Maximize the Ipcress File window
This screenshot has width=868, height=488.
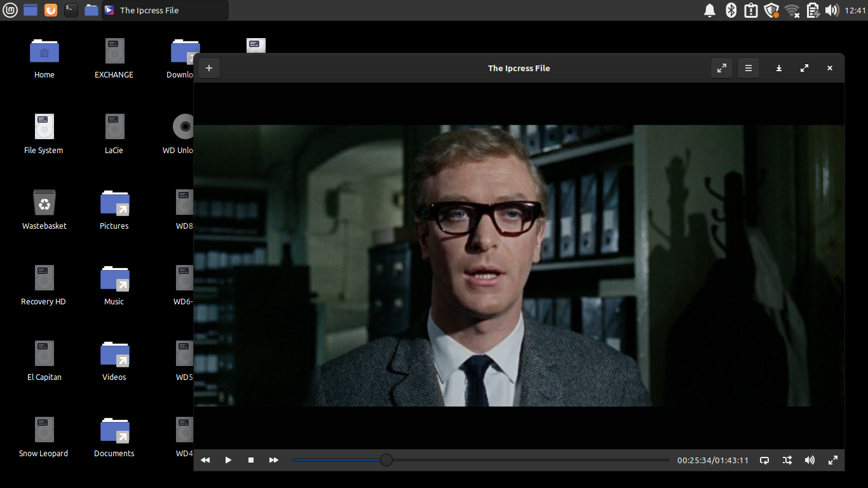[804, 68]
